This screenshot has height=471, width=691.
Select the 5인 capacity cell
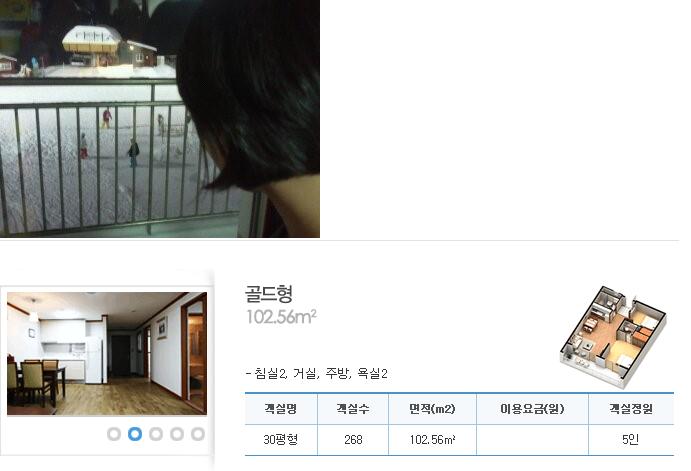point(631,440)
